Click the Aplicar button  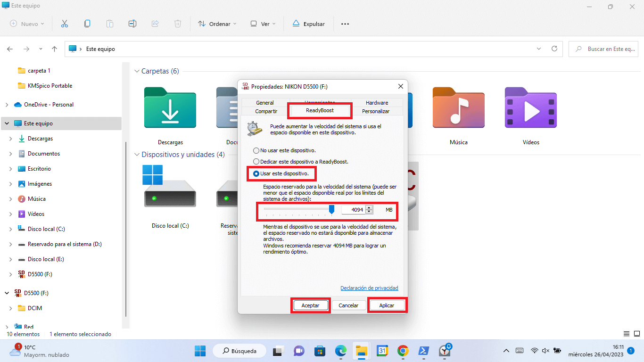coord(387,305)
